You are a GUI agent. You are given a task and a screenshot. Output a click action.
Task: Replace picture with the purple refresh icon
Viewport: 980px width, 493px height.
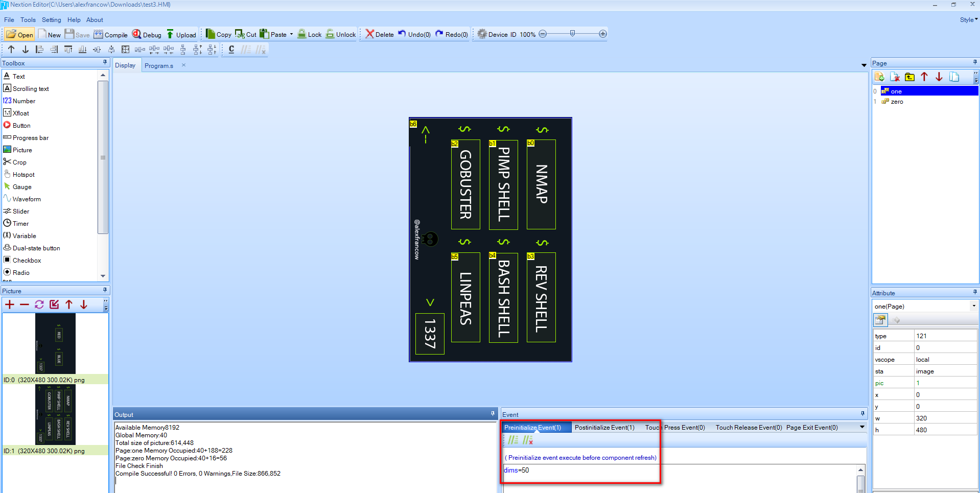pos(39,304)
